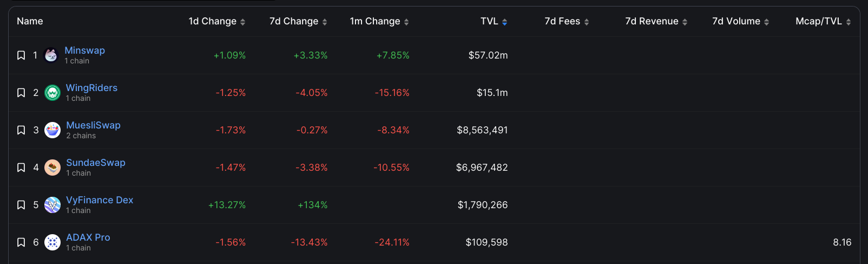Screen dimensions: 868x264
Task: Click the Minswap protocol logo icon
Action: click(51, 55)
